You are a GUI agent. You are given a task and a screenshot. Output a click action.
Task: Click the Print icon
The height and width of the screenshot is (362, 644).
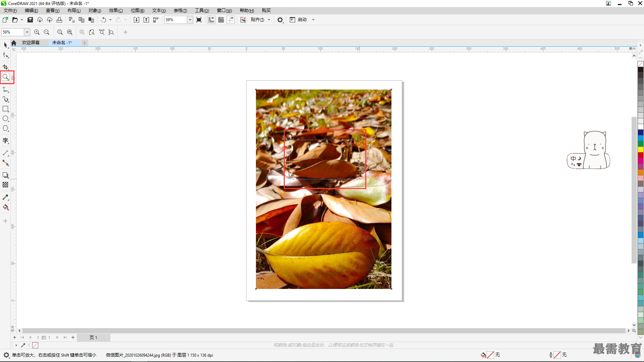[59, 20]
